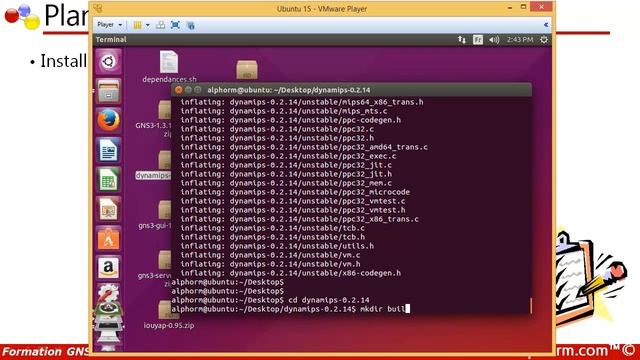Open Ubuntu Software Center from the launcher
The image size is (640, 360).
coord(108,238)
